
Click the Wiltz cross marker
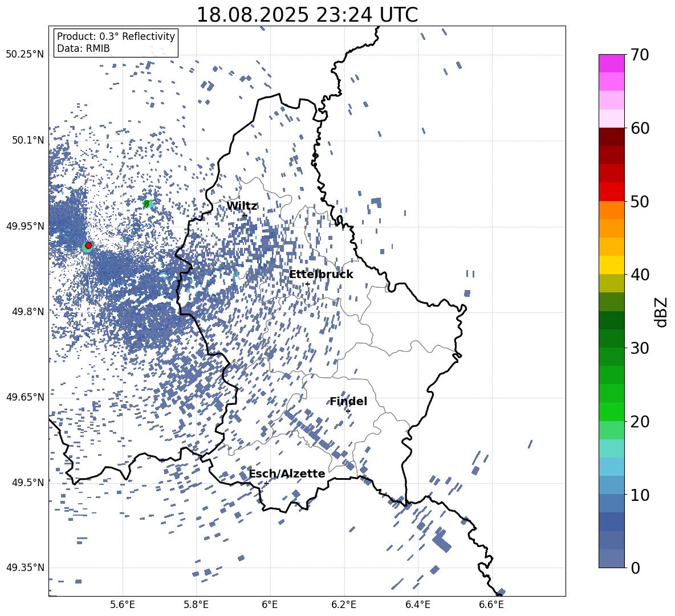(245, 215)
